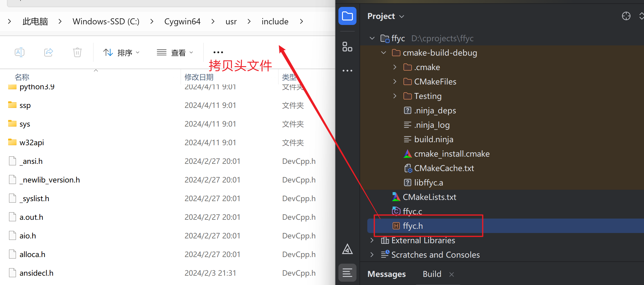Click the cmake_install.cmake file icon
This screenshot has height=285, width=644.
click(x=408, y=154)
